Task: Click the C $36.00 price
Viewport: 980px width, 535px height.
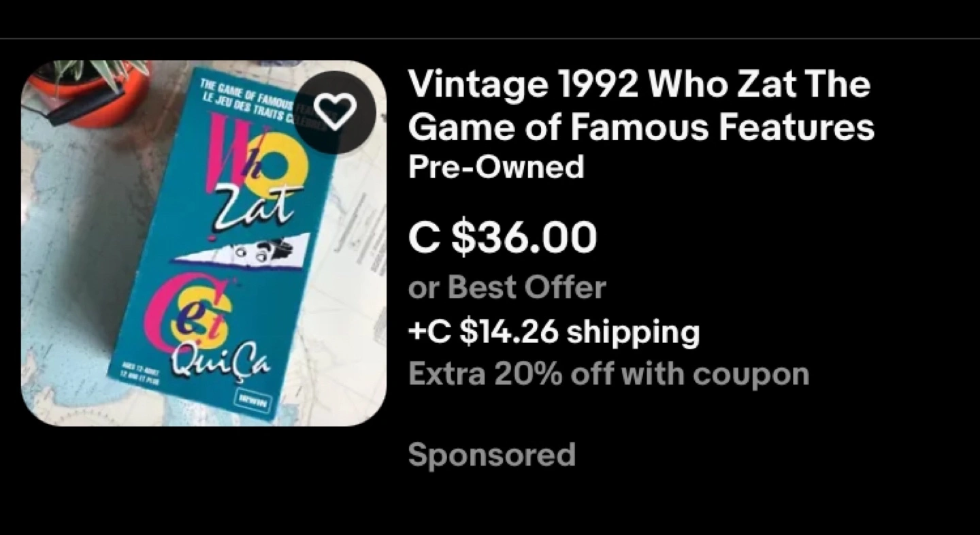Action: tap(502, 237)
